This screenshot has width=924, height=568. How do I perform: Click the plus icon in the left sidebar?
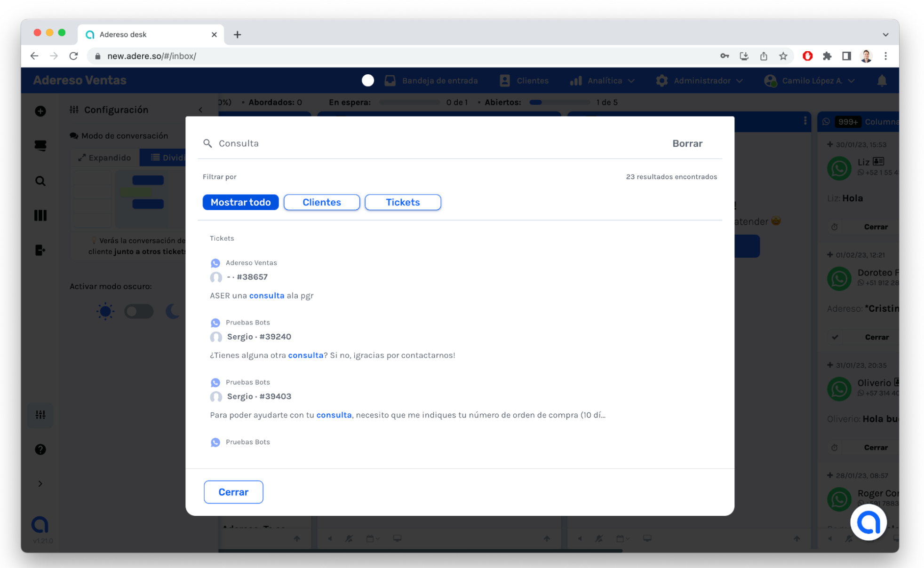(x=40, y=111)
